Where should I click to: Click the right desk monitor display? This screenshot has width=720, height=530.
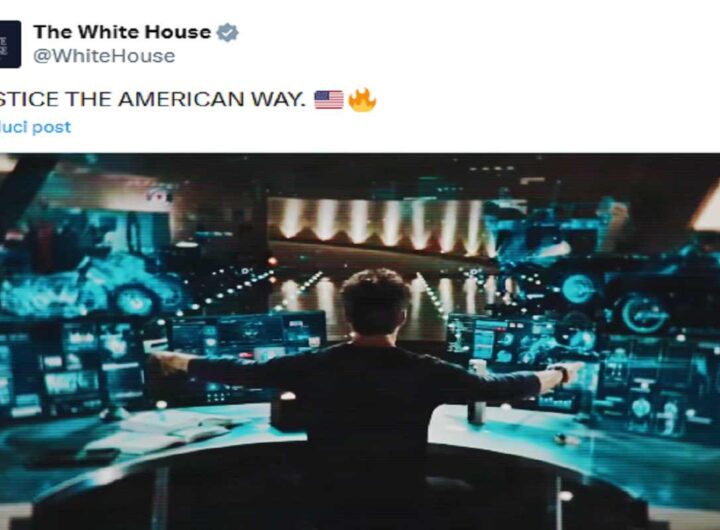click(x=503, y=341)
